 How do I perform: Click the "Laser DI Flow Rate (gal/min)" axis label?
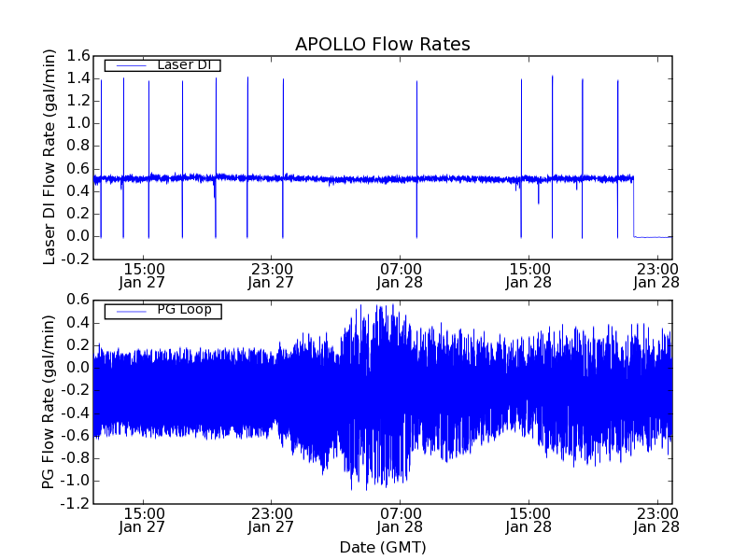click(49, 157)
